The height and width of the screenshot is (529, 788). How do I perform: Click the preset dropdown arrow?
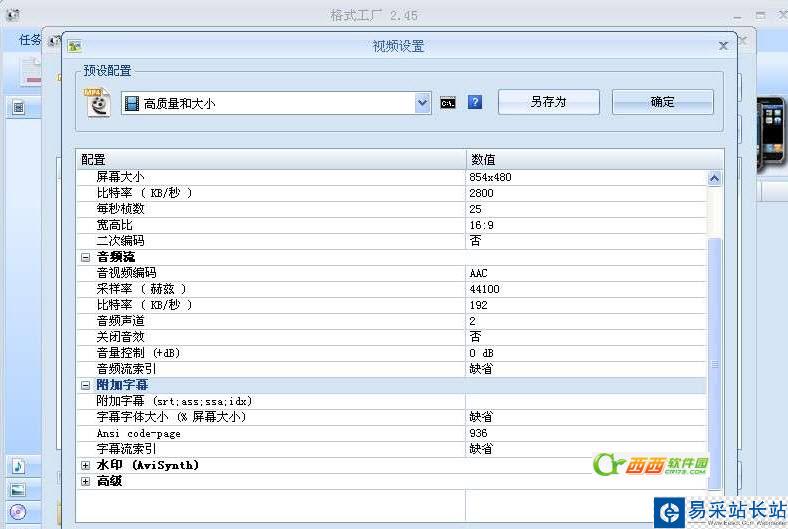coord(423,103)
